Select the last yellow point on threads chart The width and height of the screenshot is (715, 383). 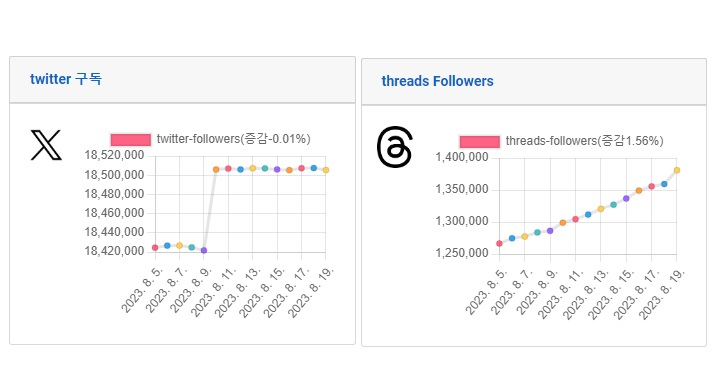pos(677,170)
